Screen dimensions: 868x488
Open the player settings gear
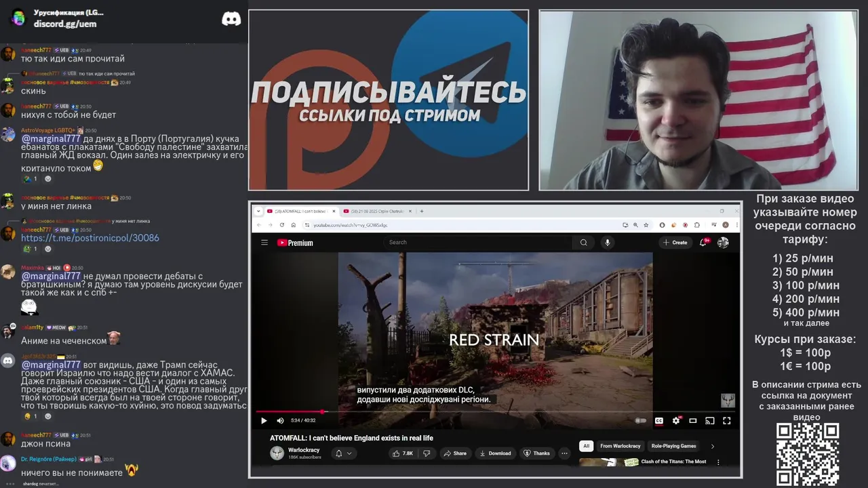pyautogui.click(x=676, y=421)
